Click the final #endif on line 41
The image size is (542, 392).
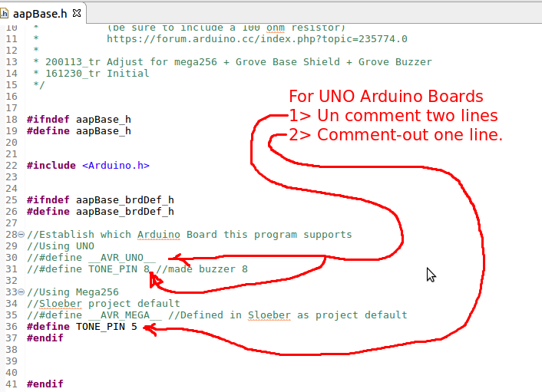coord(45,384)
